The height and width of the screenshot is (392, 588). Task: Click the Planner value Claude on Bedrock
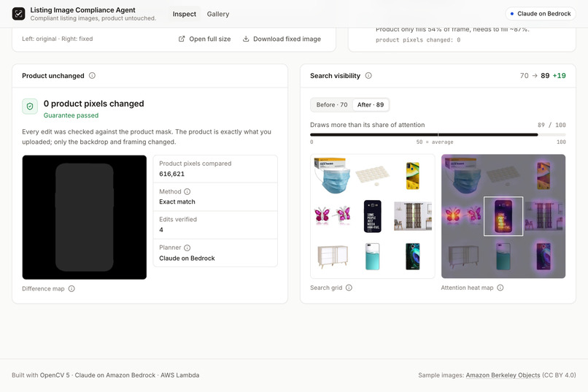pyautogui.click(x=187, y=258)
